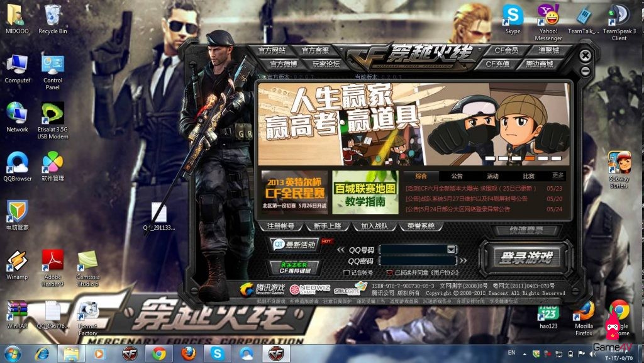Image resolution: width=644 pixels, height=363 pixels.
Task: Open Windows Start menu orb
Action: click(11, 354)
